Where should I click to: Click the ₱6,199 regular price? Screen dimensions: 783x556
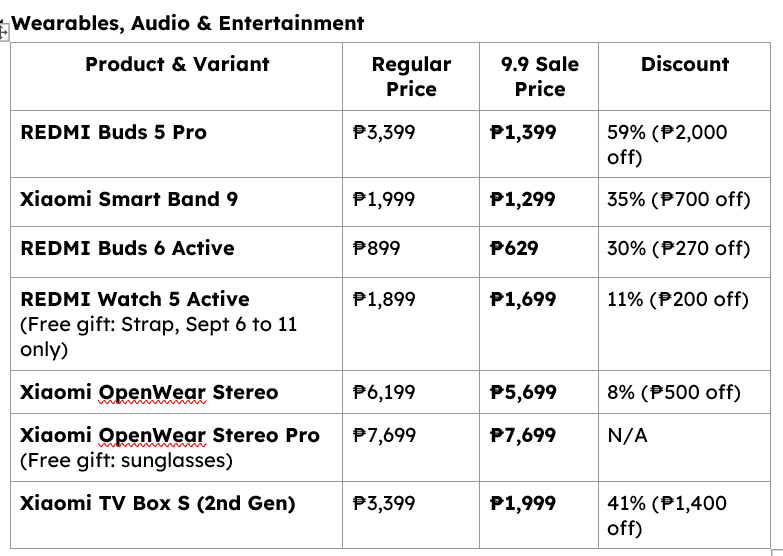coord(384,392)
